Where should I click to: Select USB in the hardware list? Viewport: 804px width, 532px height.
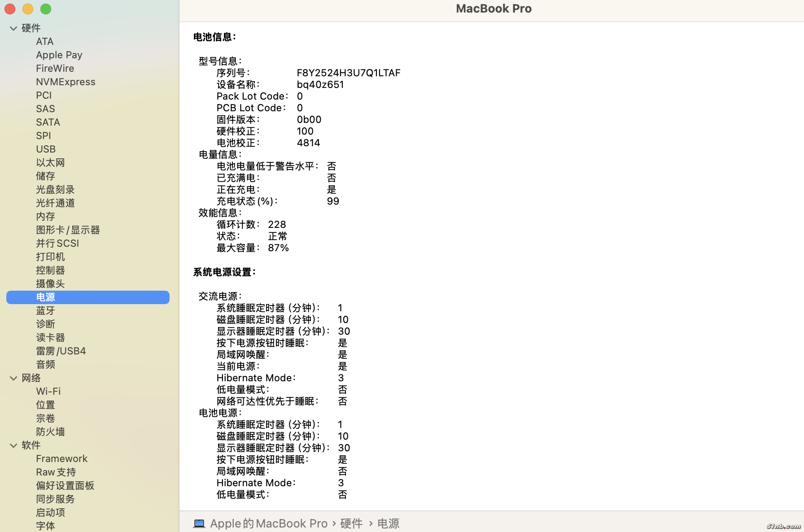[46, 149]
